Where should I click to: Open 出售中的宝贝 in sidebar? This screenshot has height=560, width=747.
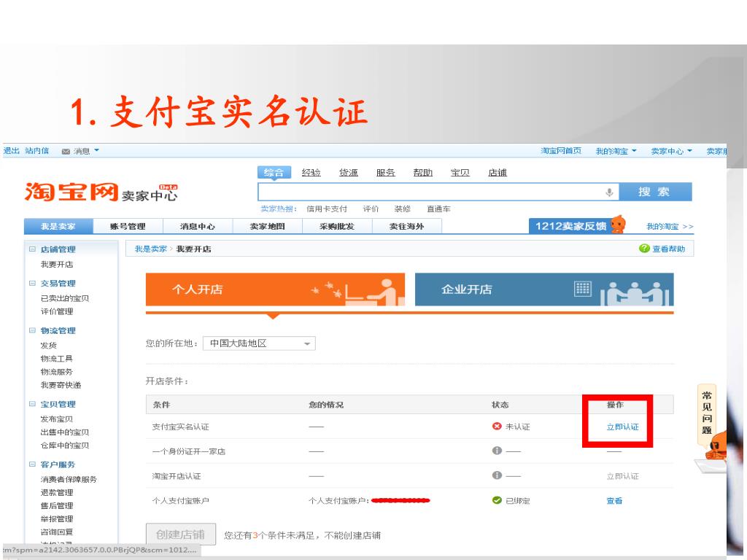pos(65,432)
